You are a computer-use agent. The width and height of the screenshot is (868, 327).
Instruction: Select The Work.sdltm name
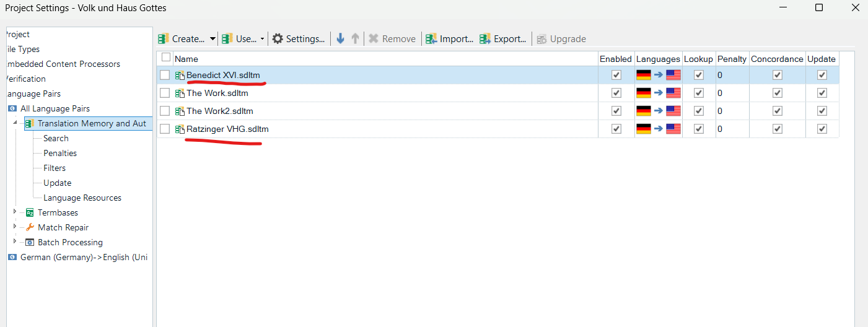[217, 94]
